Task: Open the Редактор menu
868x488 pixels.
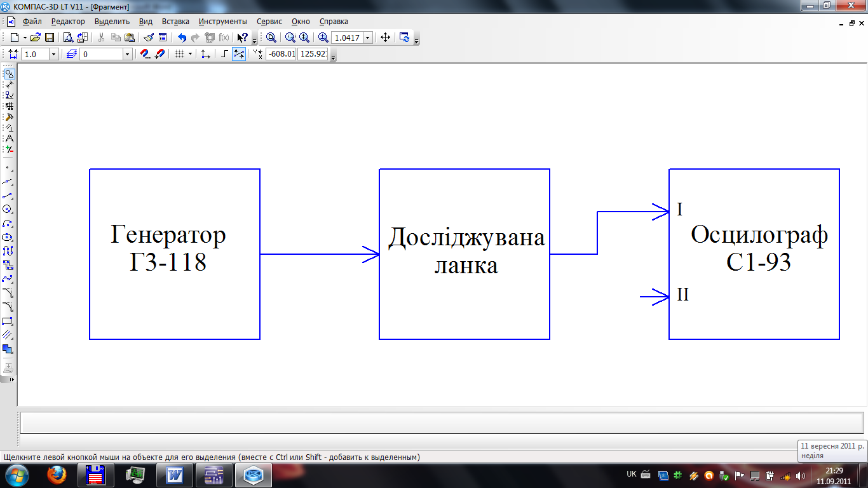Action: click(68, 22)
